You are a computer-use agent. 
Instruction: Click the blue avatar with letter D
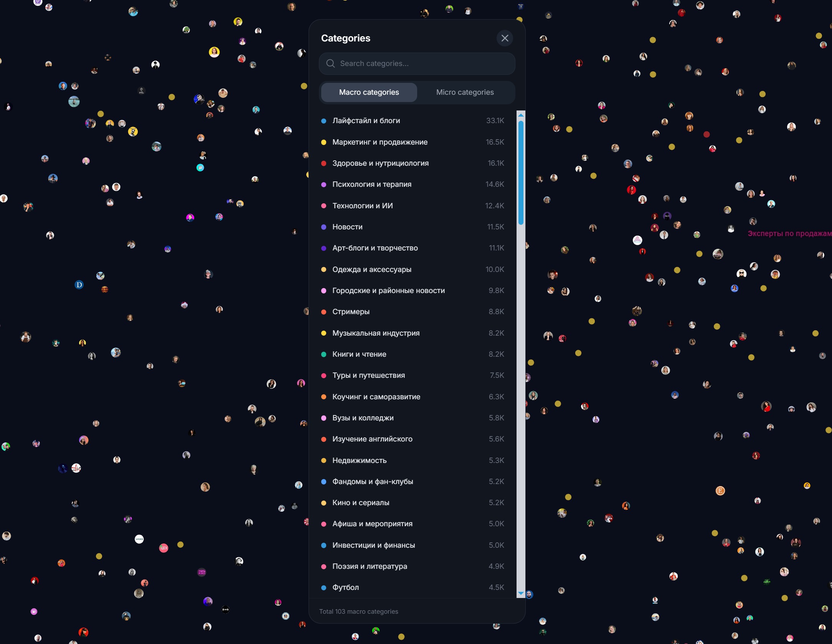pyautogui.click(x=79, y=285)
